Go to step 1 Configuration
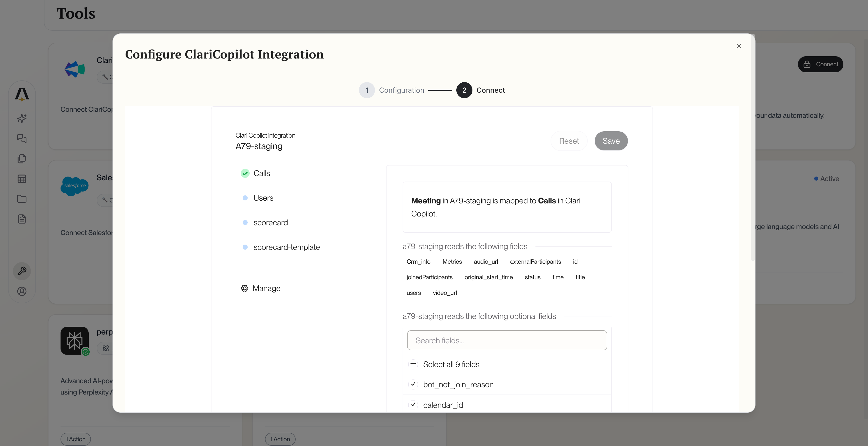 [367, 90]
